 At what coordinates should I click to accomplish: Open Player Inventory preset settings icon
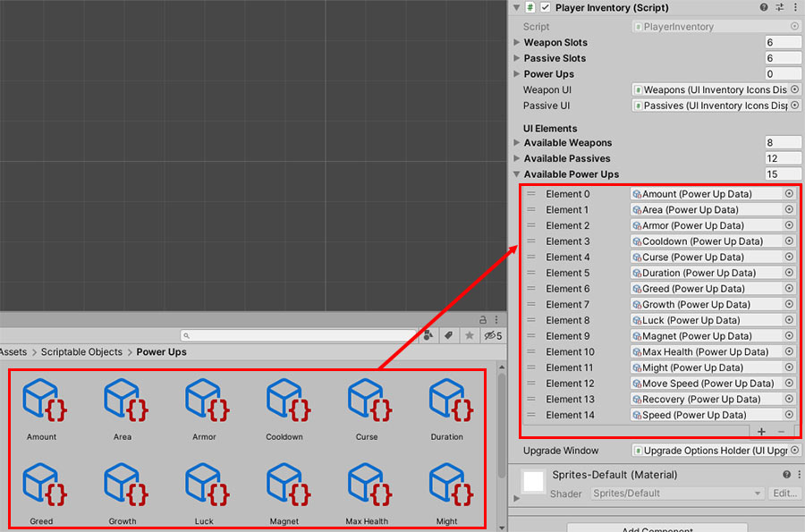click(x=779, y=7)
